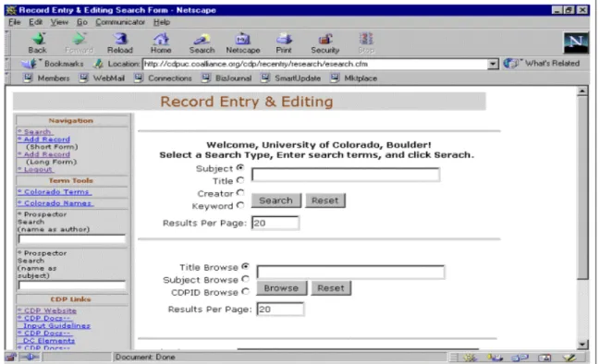
Task: Click the Logout link
Action: [35, 169]
